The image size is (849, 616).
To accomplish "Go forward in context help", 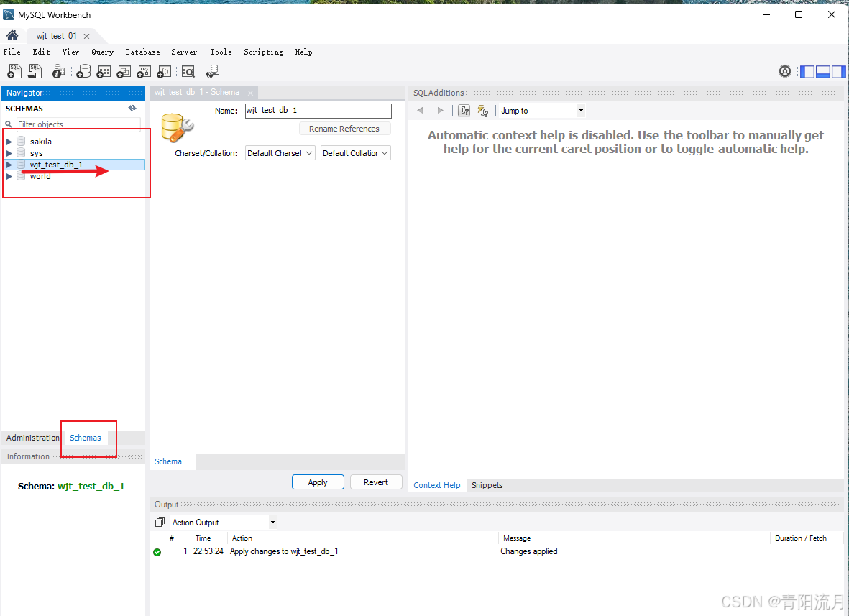I will click(x=440, y=111).
